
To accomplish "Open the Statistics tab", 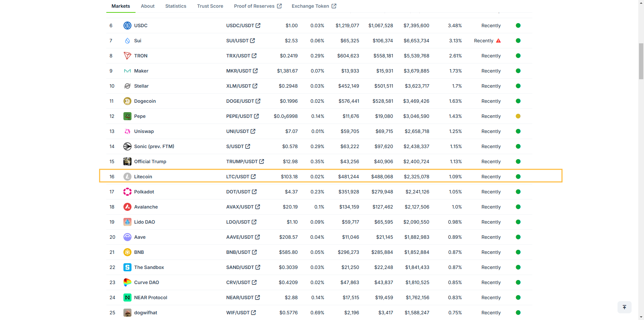I will coord(176,6).
